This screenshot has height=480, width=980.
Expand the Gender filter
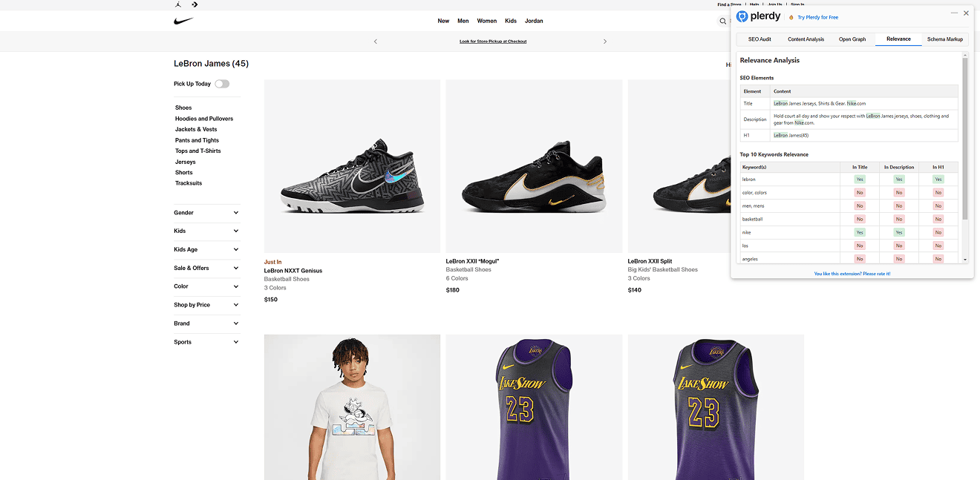(206, 213)
